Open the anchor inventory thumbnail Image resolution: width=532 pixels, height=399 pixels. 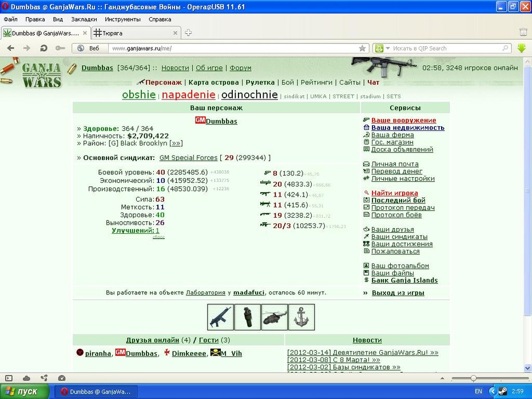(x=301, y=317)
